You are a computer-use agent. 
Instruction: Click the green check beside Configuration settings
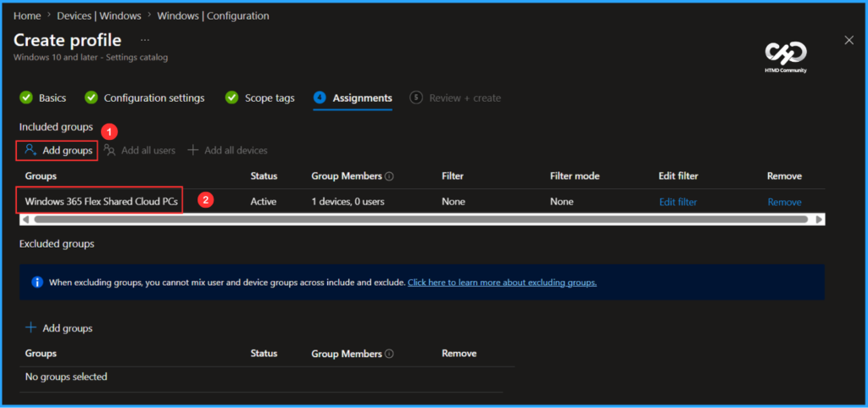[92, 98]
